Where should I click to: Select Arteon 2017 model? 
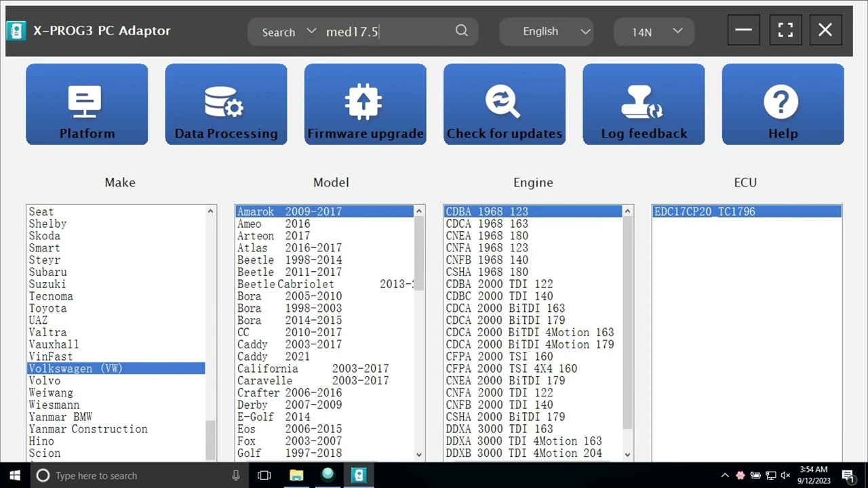click(324, 236)
